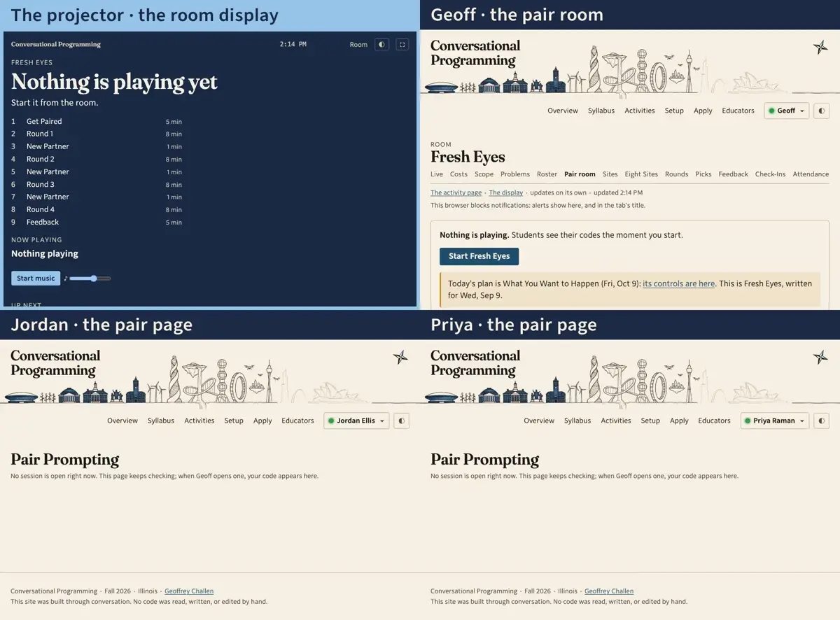Click the 'Round 4' row on the projector

(x=97, y=209)
